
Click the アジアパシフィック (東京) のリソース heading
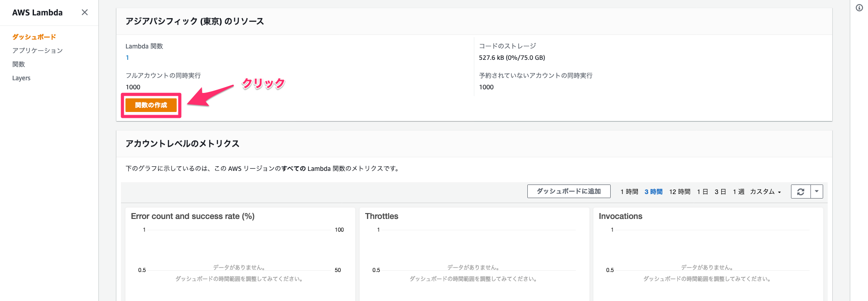tap(194, 21)
